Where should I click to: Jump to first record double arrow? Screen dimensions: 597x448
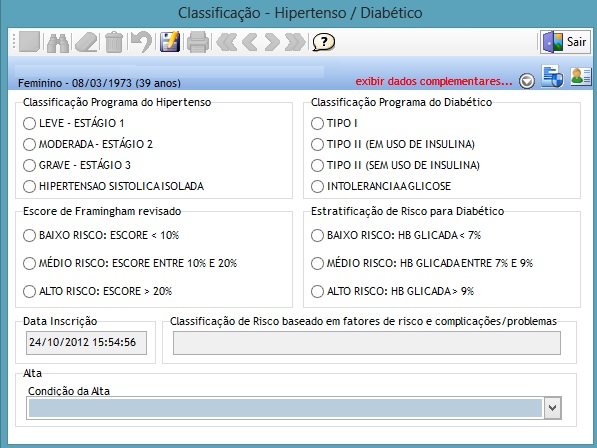pos(226,42)
